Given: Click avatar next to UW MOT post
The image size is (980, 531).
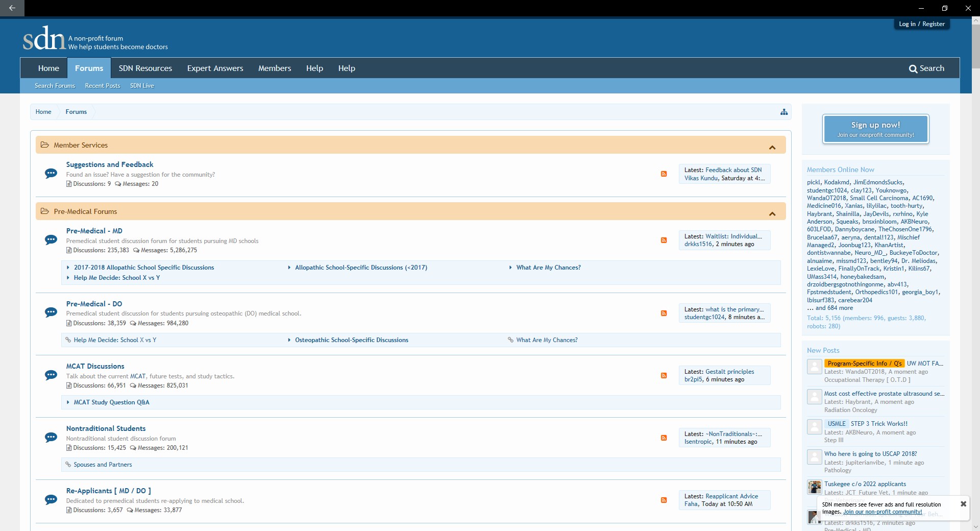Looking at the screenshot, I should (x=814, y=367).
